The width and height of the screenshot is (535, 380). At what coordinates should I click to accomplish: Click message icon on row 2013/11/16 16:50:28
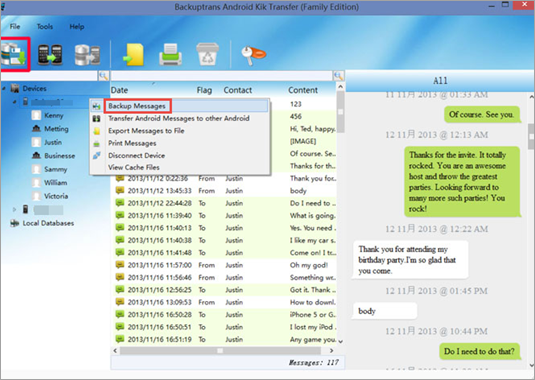click(119, 314)
